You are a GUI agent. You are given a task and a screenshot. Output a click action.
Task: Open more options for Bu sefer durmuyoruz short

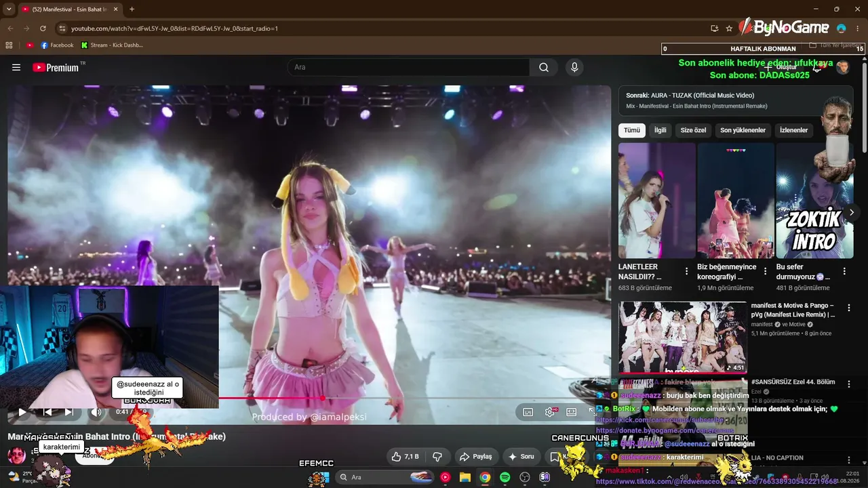(844, 271)
